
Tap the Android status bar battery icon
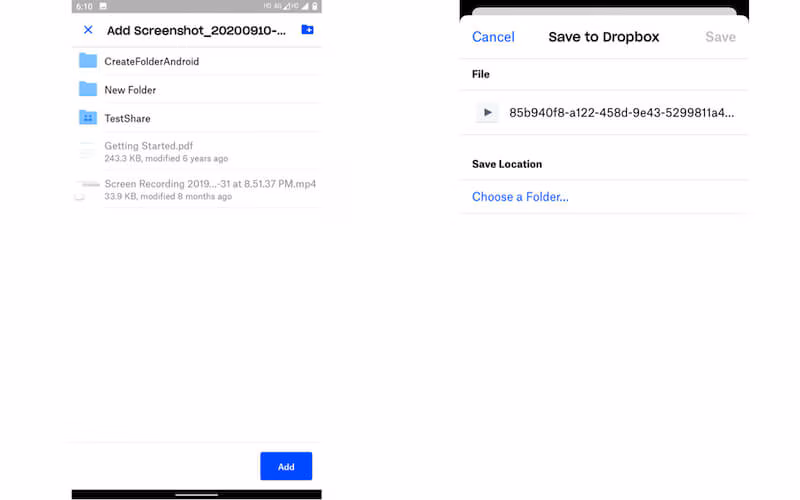point(315,6)
